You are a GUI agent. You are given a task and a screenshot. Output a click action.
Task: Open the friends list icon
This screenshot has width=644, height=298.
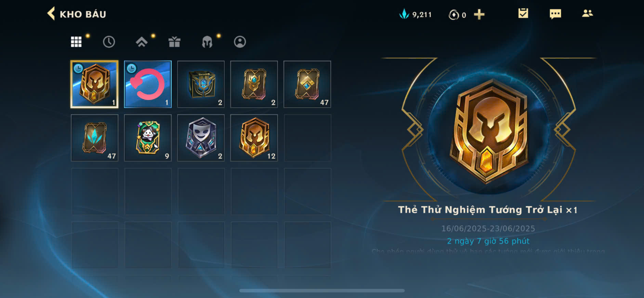(587, 14)
